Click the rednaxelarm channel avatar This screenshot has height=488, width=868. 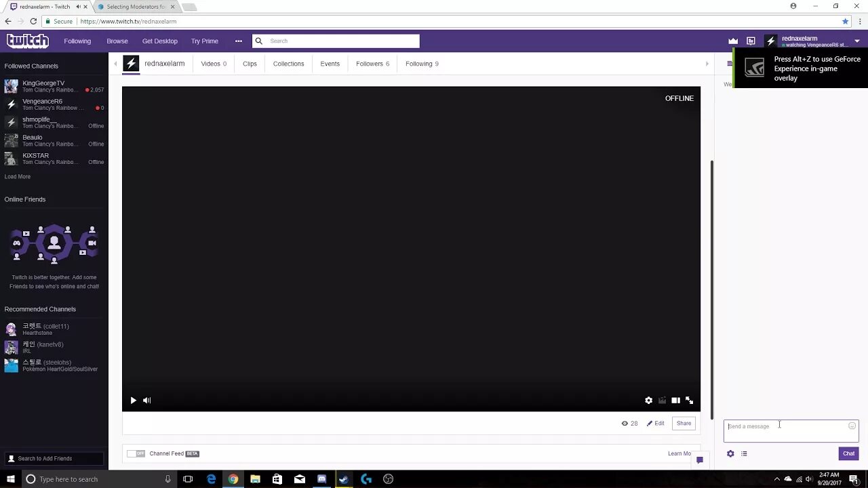pos(132,64)
